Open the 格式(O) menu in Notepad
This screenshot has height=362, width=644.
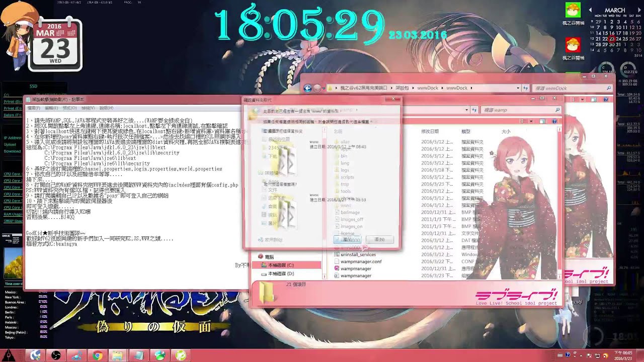click(x=69, y=108)
